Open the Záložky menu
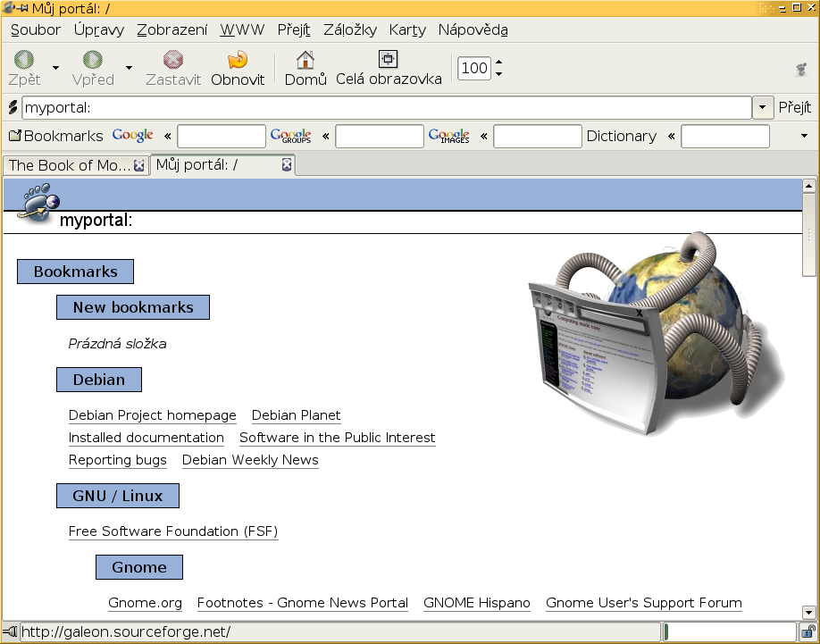The width and height of the screenshot is (820, 644). tap(350, 29)
